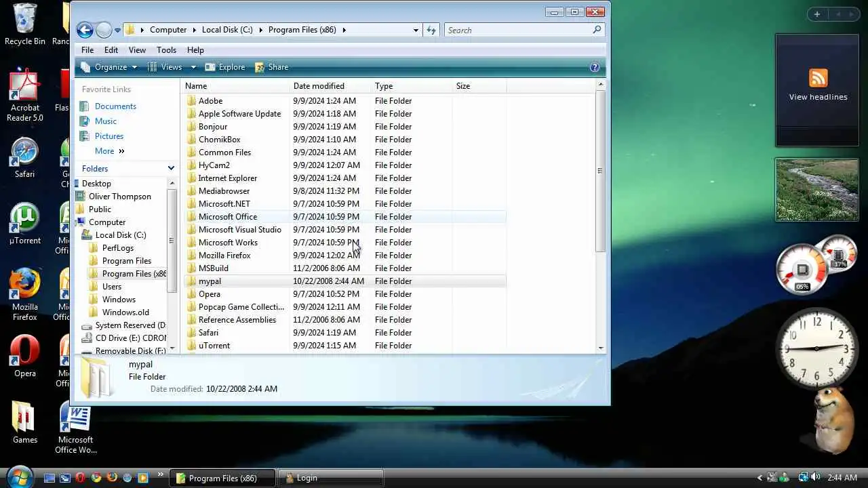Click the Pictures favorite link
Image resolution: width=868 pixels, height=488 pixels.
(109, 136)
